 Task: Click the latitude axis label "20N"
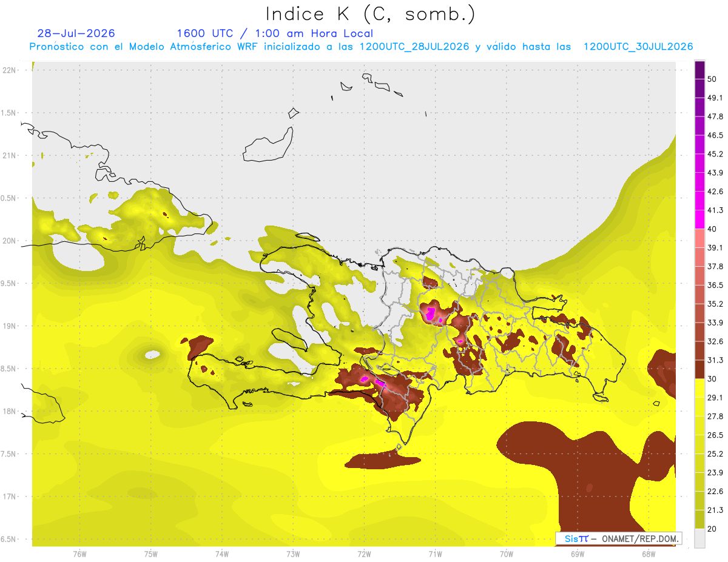(x=10, y=241)
